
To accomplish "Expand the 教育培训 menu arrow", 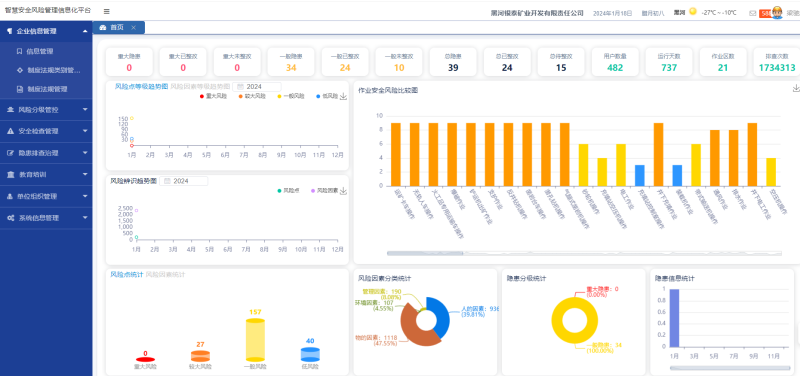I will coord(85,174).
